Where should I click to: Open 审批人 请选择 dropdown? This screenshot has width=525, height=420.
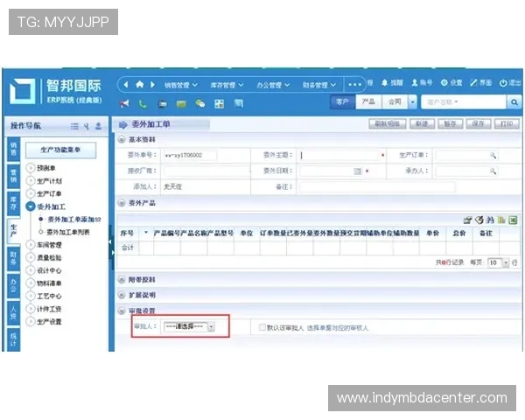(x=189, y=326)
